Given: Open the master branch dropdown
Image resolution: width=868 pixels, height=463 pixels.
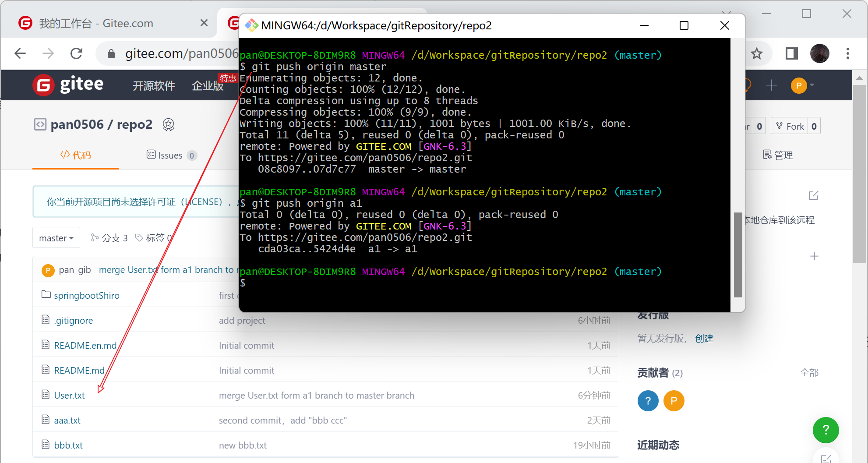Looking at the screenshot, I should click(x=56, y=238).
